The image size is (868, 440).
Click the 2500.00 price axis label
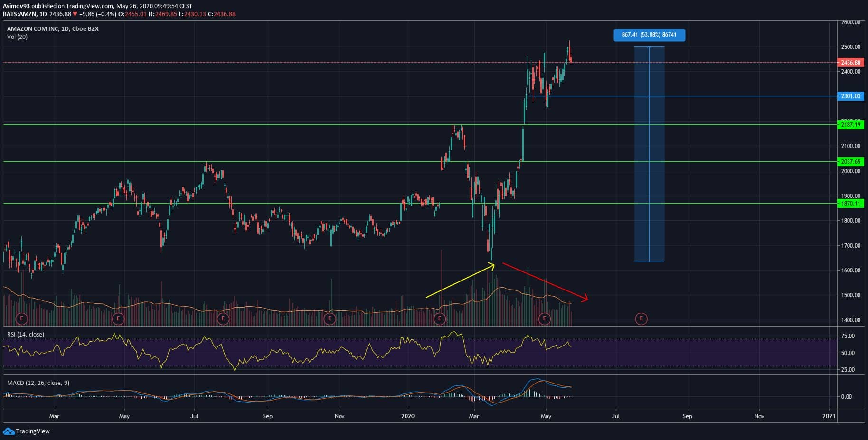pyautogui.click(x=850, y=47)
